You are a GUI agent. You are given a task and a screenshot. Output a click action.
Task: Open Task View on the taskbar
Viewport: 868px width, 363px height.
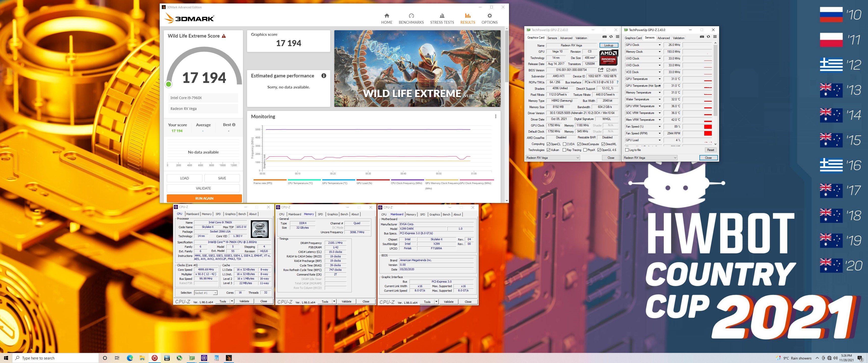(x=117, y=358)
